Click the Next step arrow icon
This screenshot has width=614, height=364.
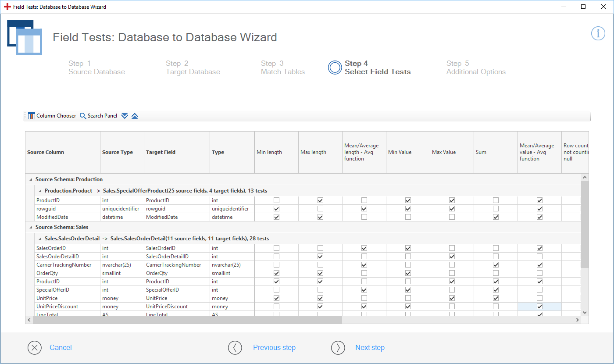[338, 347]
